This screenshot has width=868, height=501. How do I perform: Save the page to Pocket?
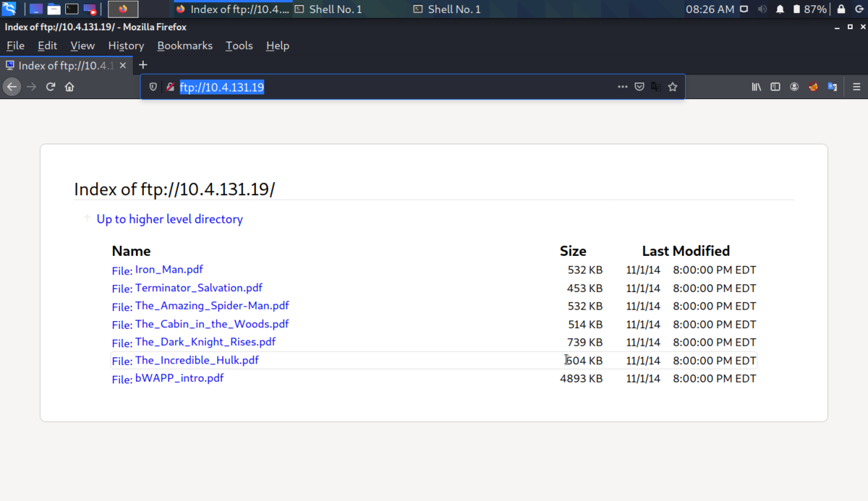click(x=639, y=87)
